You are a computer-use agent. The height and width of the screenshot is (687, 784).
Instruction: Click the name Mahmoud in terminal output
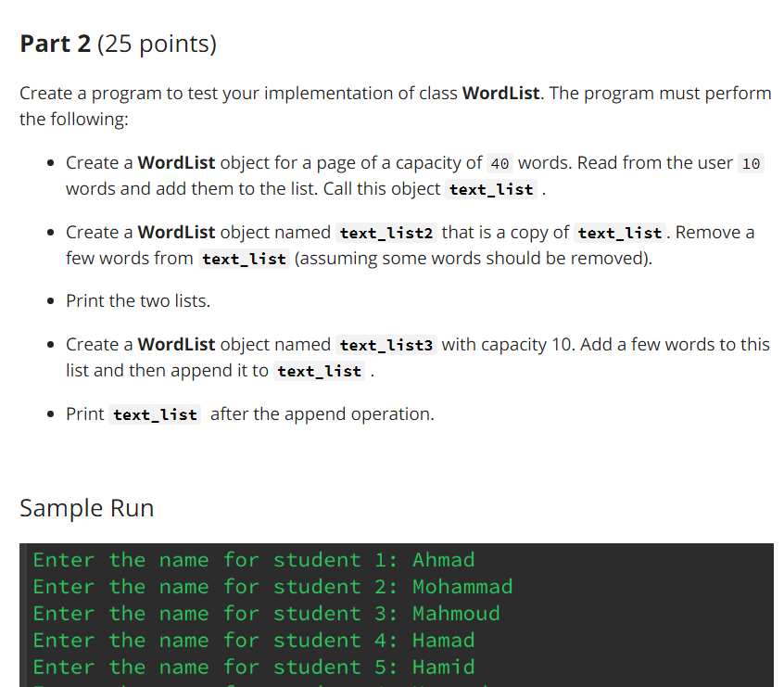click(456, 613)
